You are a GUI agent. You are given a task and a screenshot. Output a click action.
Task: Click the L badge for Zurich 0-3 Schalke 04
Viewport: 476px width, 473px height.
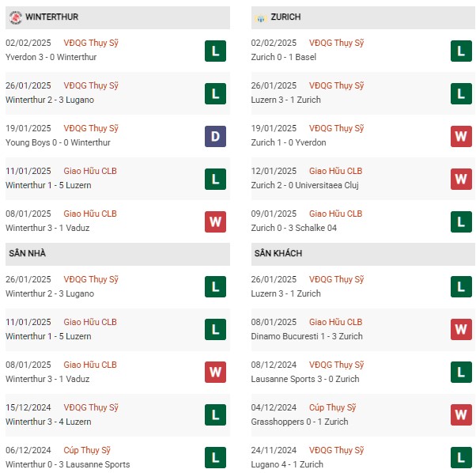click(x=461, y=222)
